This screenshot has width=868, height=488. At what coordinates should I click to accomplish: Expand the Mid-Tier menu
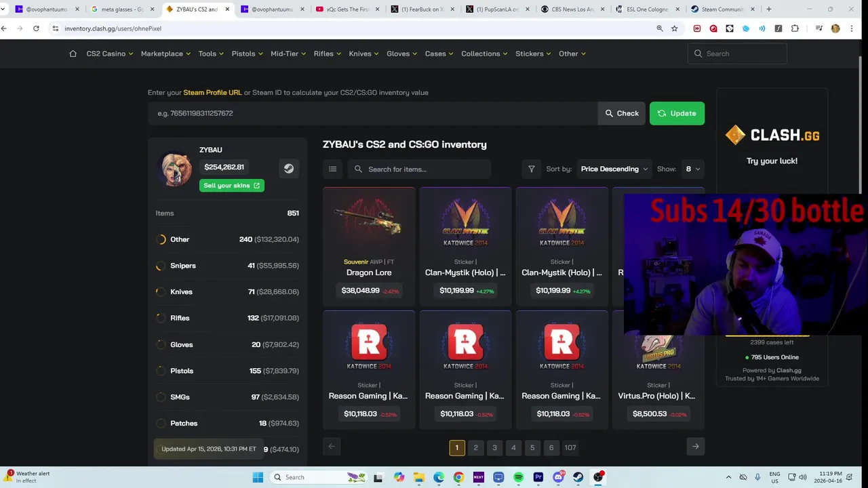(288, 54)
